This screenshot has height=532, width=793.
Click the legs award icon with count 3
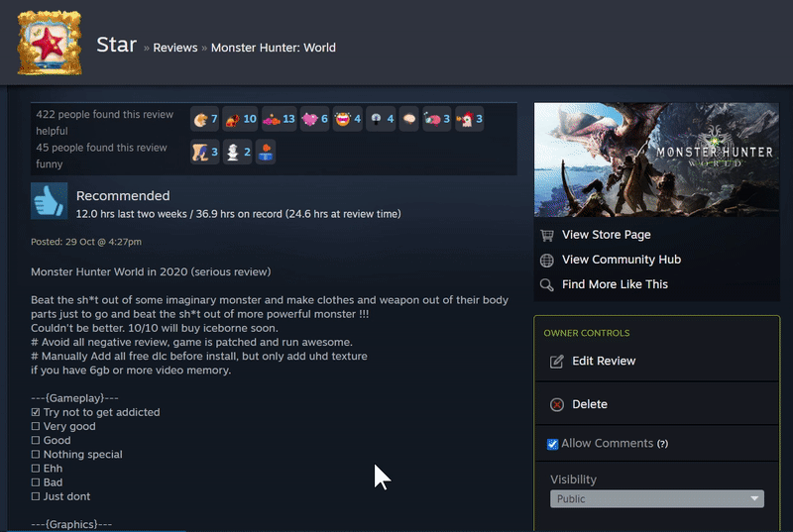tap(205, 152)
